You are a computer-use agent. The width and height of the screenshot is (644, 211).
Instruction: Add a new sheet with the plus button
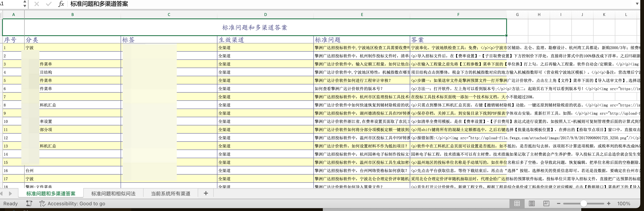pos(206,193)
